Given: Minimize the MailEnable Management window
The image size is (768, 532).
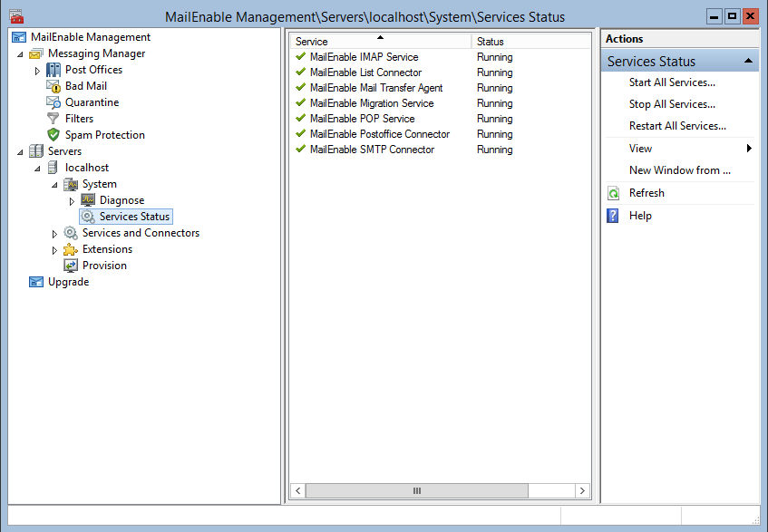Looking at the screenshot, I should click(x=715, y=16).
